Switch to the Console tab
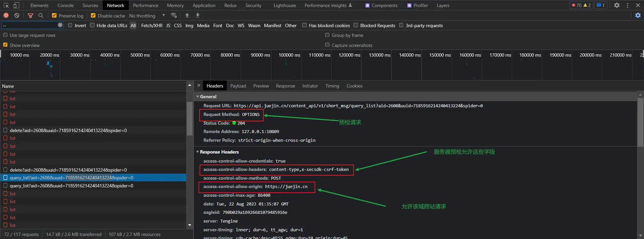The height and width of the screenshot is (239, 644). pos(65,5)
